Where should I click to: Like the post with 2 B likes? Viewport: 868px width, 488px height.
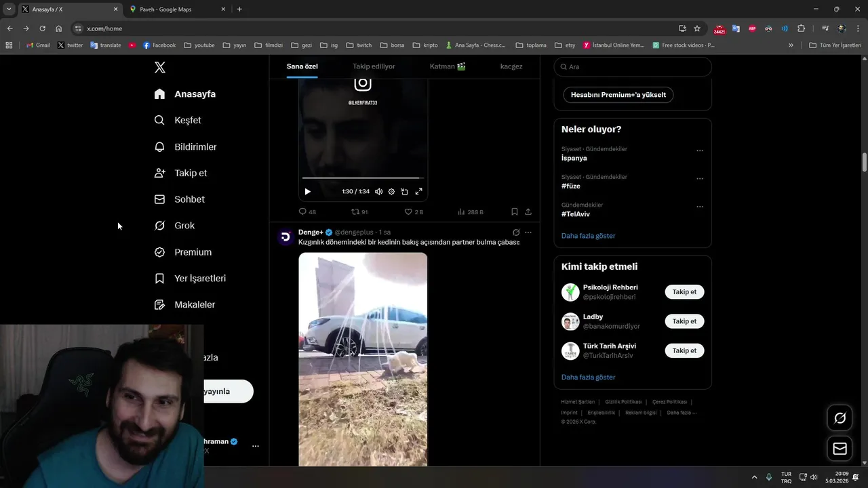(x=414, y=212)
